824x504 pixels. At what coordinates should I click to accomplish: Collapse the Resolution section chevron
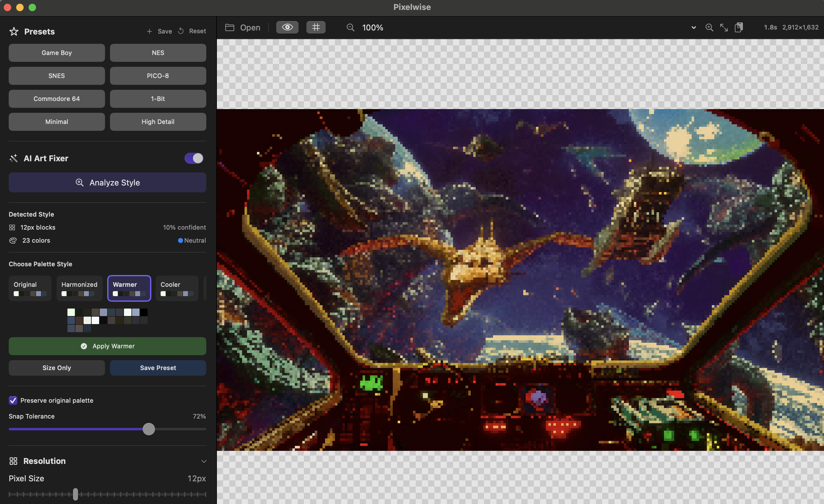tap(204, 461)
